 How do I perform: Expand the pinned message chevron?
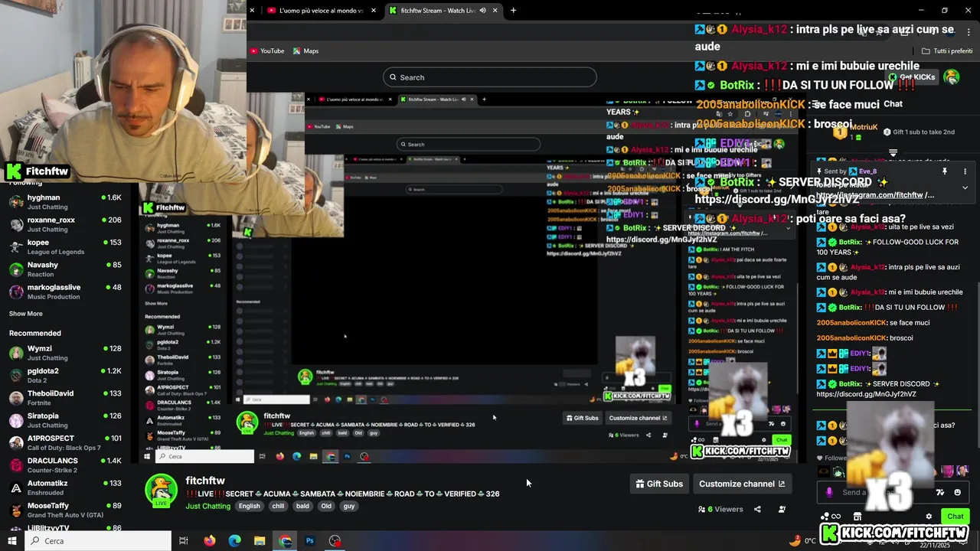point(965,187)
